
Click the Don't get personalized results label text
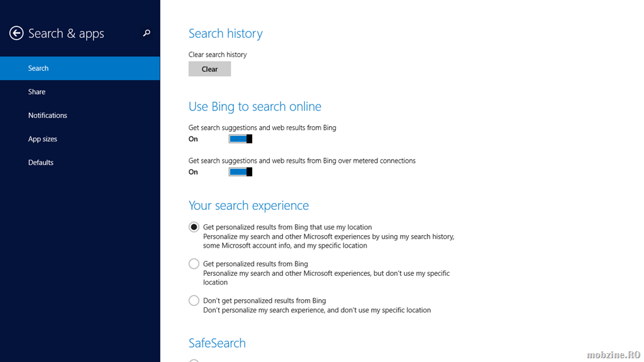[x=265, y=300]
